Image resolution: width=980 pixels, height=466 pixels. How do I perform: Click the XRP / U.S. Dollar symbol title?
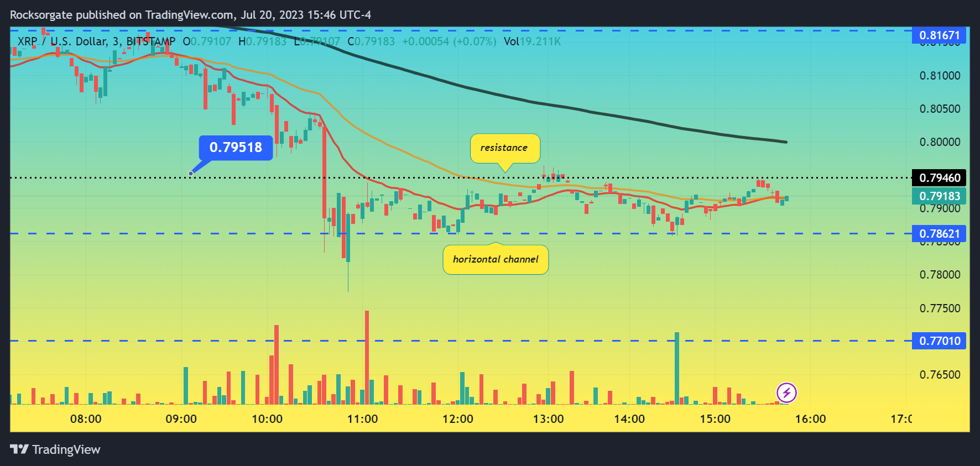pos(62,41)
